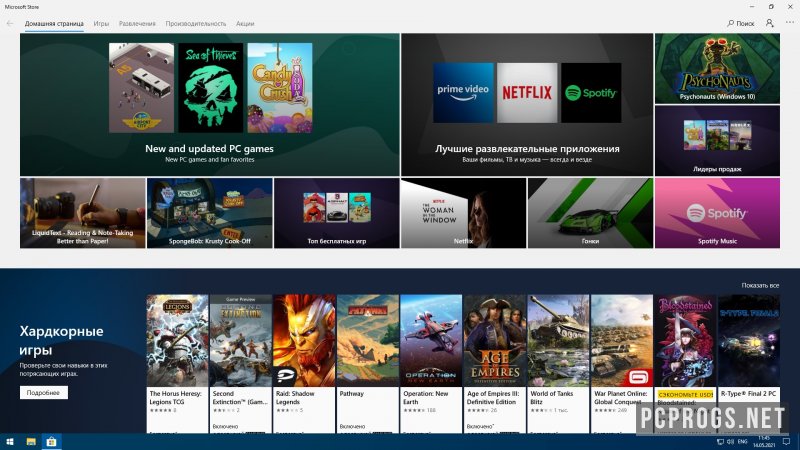The image size is (800, 450).
Task: Open the Игры tab
Action: [x=101, y=24]
